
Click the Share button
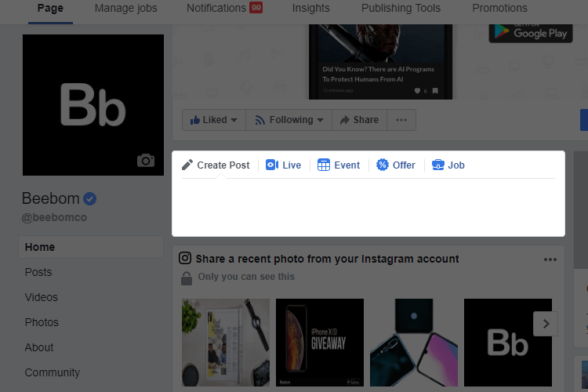[x=359, y=120]
